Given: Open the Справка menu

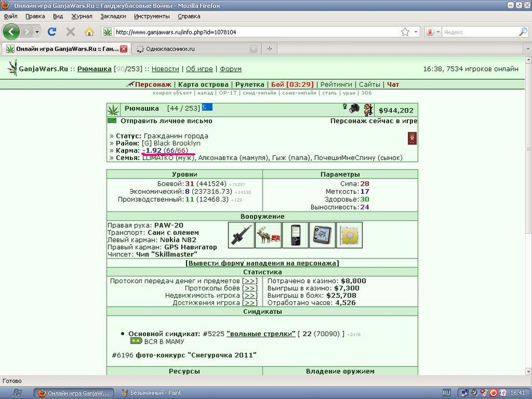Looking at the screenshot, I should coord(189,16).
